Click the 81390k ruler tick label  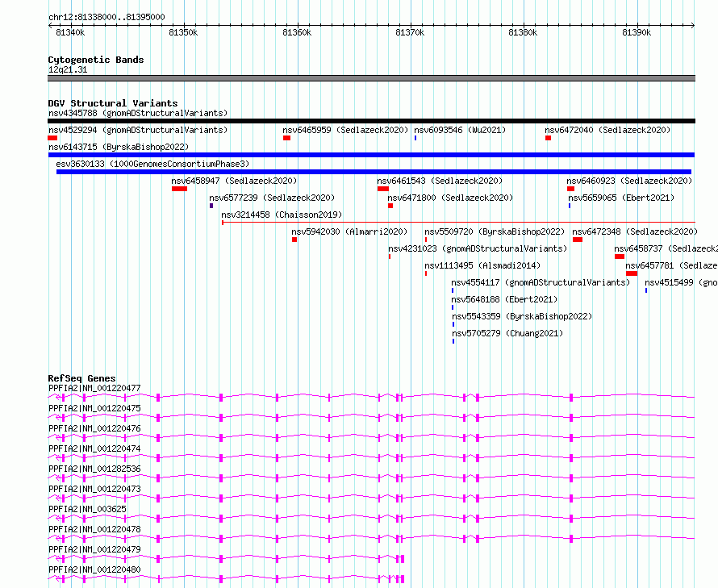[x=637, y=32]
